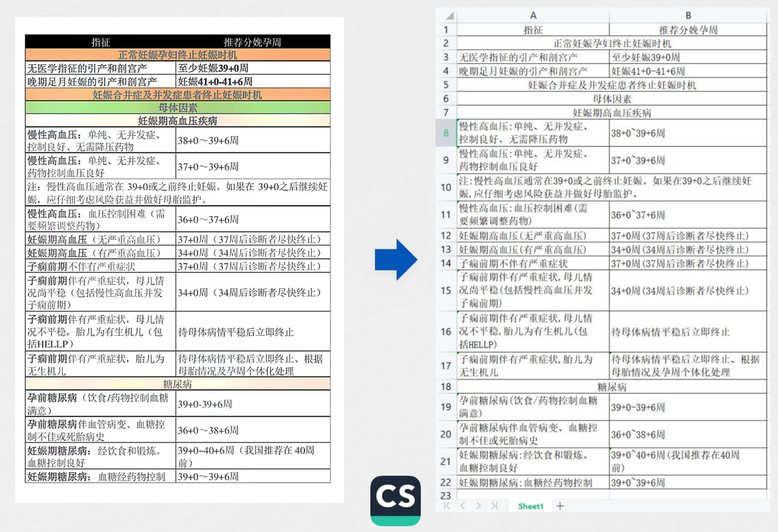This screenshot has width=778, height=532.
Task: Select highlighted row 8 header
Action: pyautogui.click(x=446, y=132)
